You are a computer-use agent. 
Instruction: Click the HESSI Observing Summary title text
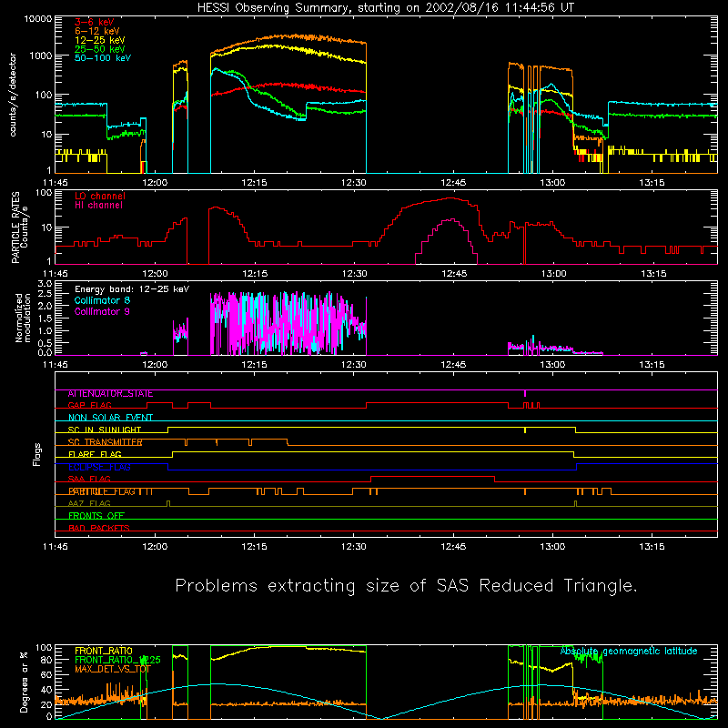point(385,8)
